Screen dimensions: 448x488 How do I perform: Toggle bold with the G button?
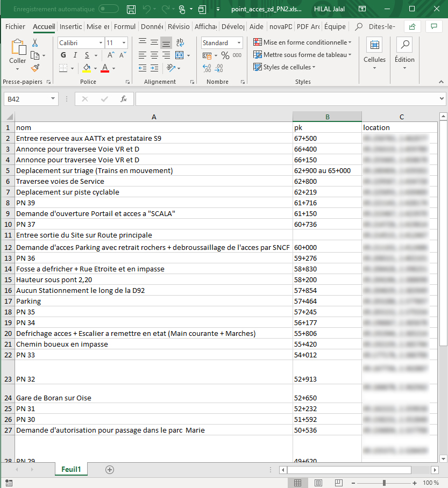[63, 55]
